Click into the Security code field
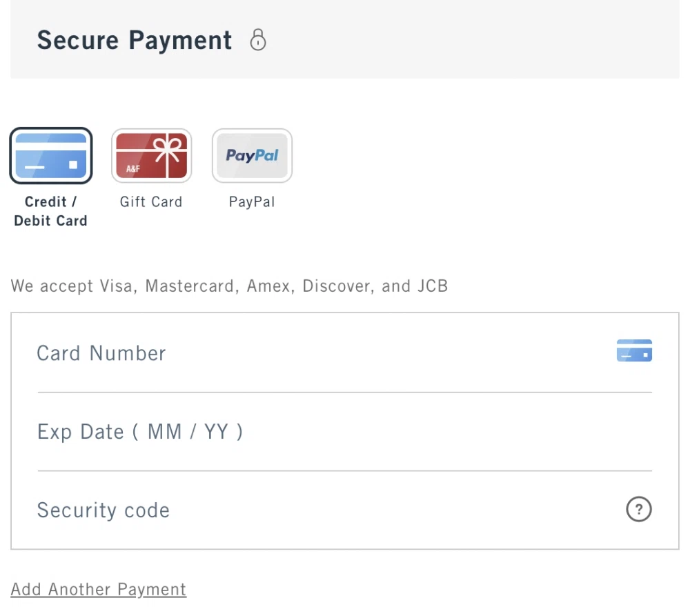This screenshot has height=616, width=690. point(310,510)
